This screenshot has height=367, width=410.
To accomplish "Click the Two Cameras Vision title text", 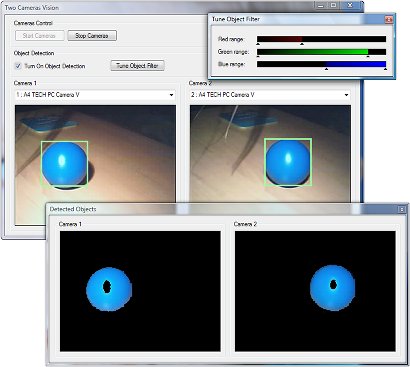I will pos(32,7).
